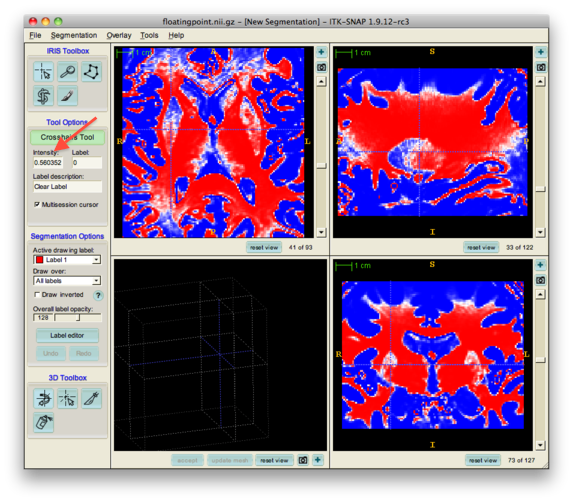
Task: Open the Segmentation menu
Action: coord(74,35)
